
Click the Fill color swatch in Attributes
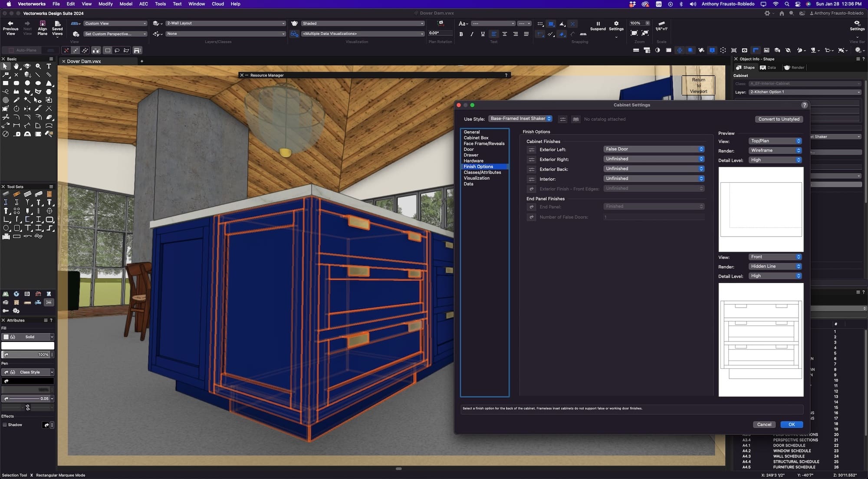coord(28,346)
